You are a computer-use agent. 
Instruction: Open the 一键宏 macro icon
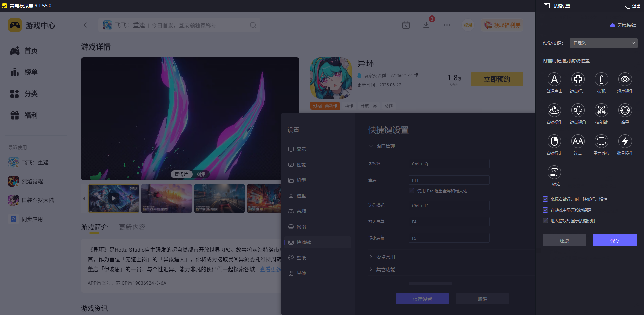point(554,172)
